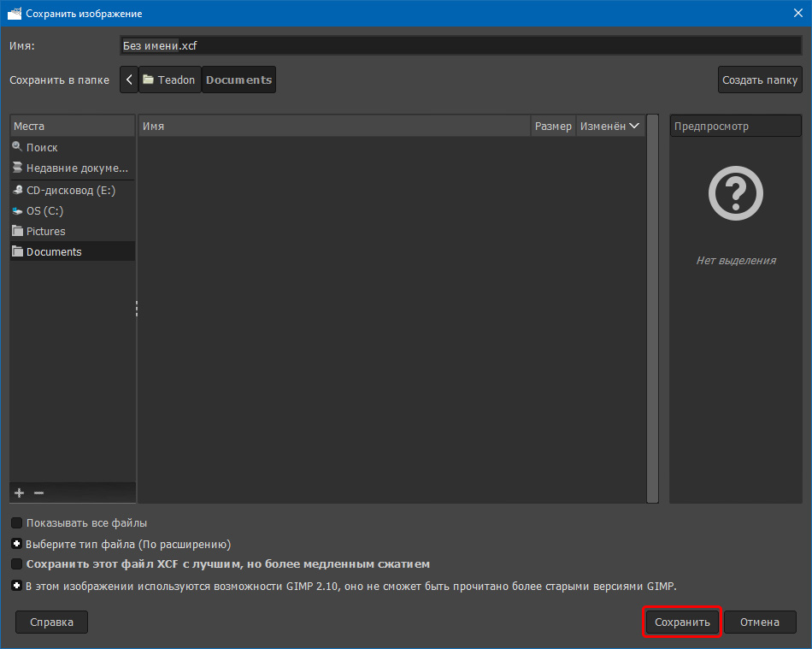Click the file name input field
The height and width of the screenshot is (649, 812).
[460, 45]
